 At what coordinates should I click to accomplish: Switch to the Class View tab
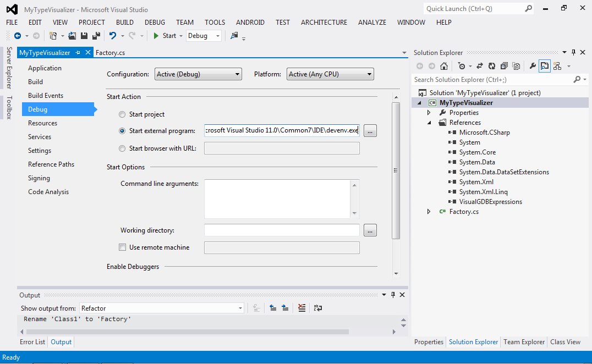[565, 342]
